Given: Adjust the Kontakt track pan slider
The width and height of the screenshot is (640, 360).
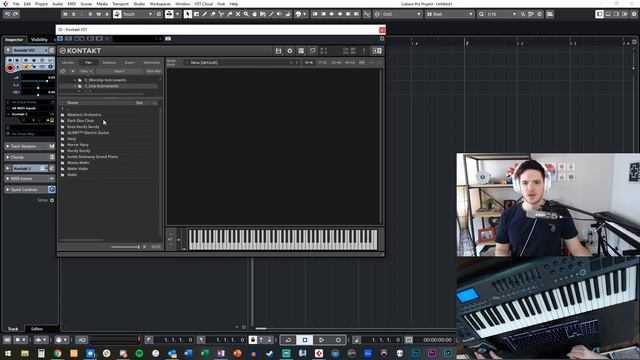Looking at the screenshot, I should [38, 88].
